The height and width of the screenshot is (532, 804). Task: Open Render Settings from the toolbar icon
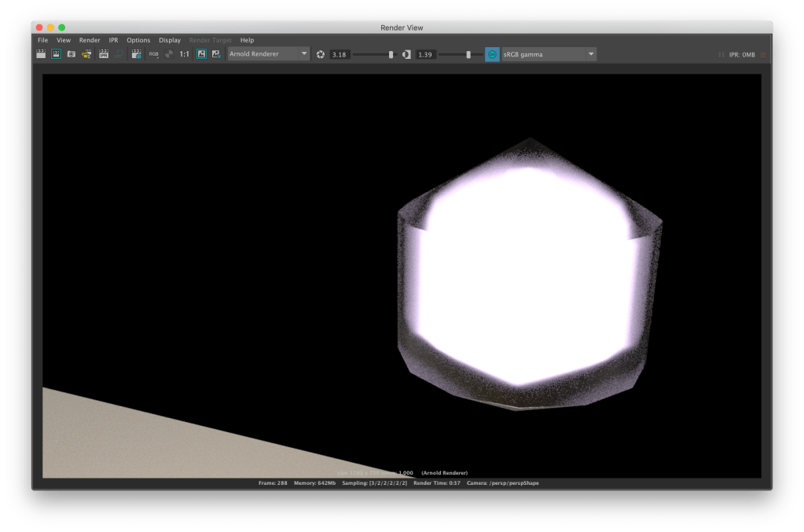[137, 54]
